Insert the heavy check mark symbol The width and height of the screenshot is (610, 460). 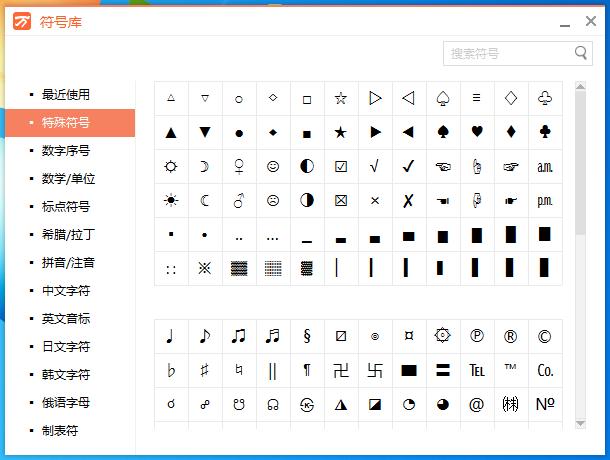coord(408,166)
